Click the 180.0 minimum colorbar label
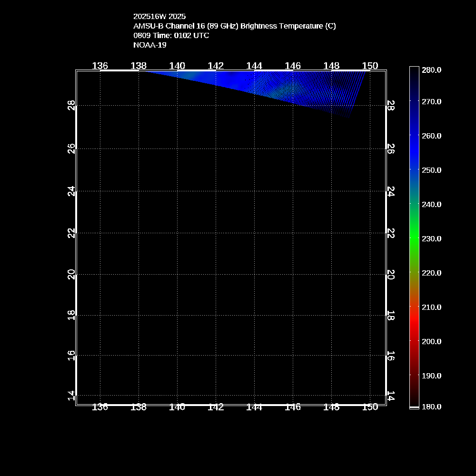Screen dimensions: 476x476 click(x=431, y=407)
